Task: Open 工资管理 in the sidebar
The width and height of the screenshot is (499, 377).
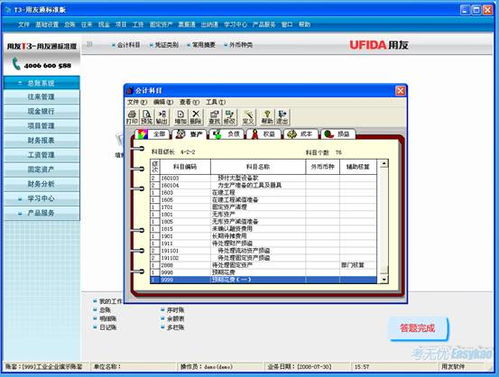Action: pos(41,155)
